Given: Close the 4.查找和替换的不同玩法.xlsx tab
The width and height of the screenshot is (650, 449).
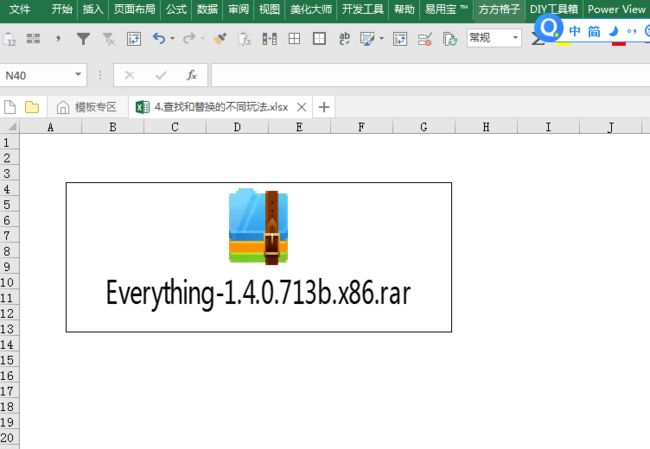Looking at the screenshot, I should pyautogui.click(x=302, y=107).
